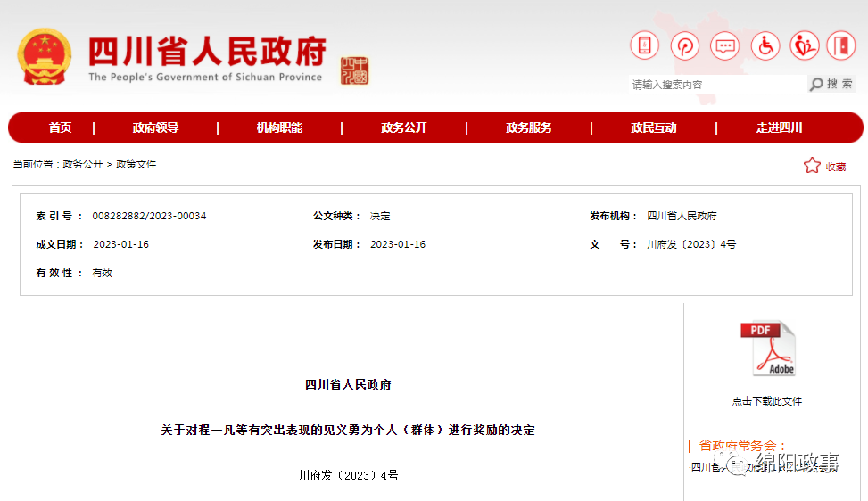Click the Adobe PDF download icon
Viewport: 868px width, 501px height.
(767, 349)
